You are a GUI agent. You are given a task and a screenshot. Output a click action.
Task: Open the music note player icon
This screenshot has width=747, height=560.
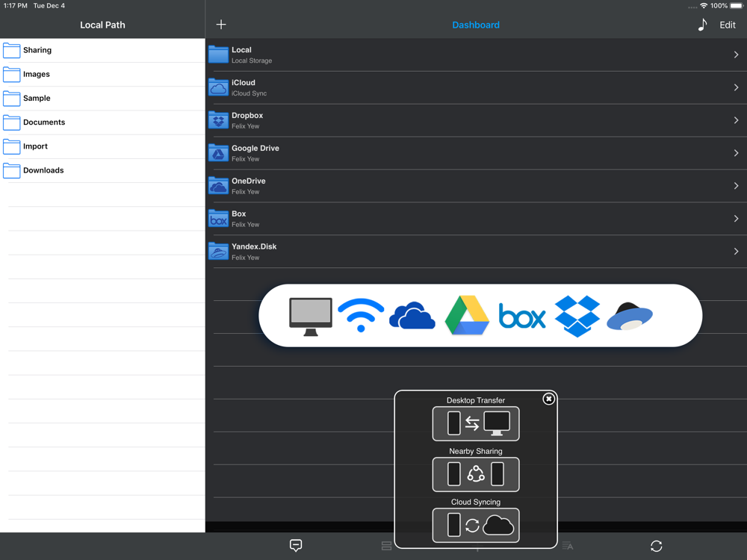702,25
